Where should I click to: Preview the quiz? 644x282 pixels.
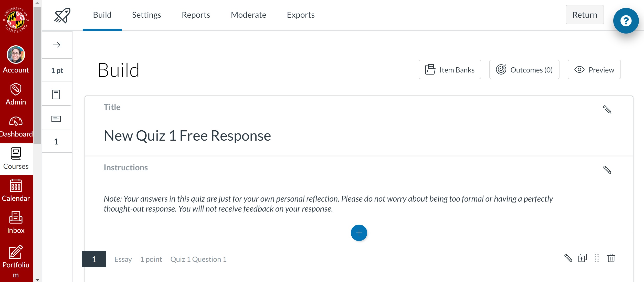tap(594, 70)
